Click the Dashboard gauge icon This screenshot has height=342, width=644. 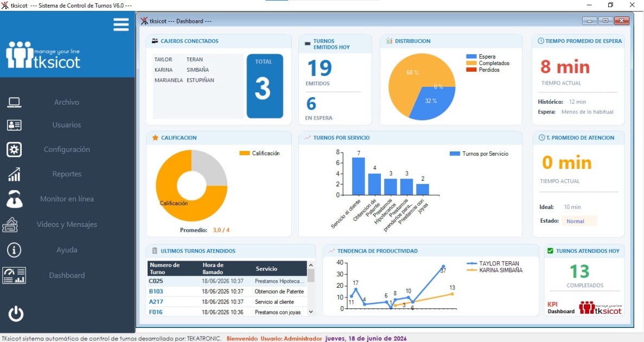(14, 275)
